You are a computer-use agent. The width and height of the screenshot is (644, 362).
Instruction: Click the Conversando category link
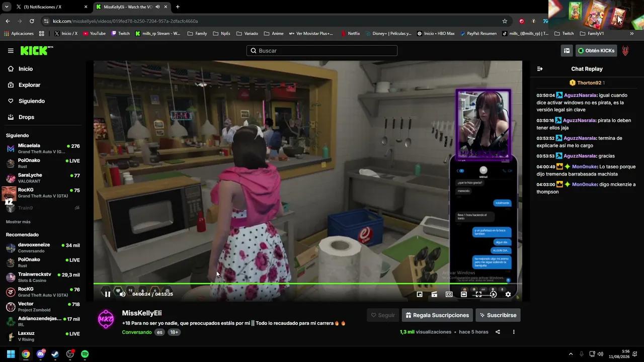click(x=136, y=332)
